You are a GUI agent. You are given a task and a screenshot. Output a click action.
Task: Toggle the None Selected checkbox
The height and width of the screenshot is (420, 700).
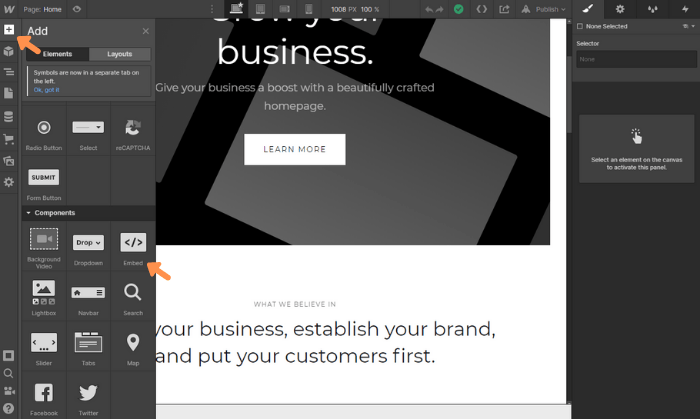coord(580,26)
